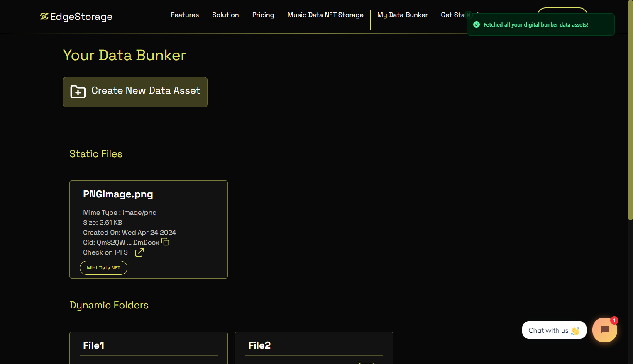
Task: Click the File1 folder card title
Action: pos(93,345)
